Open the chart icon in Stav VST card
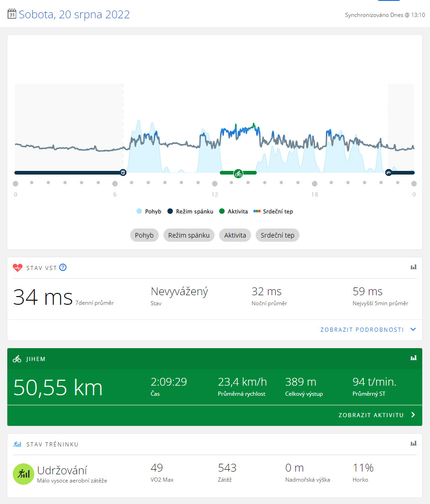430x504 pixels. point(414,267)
